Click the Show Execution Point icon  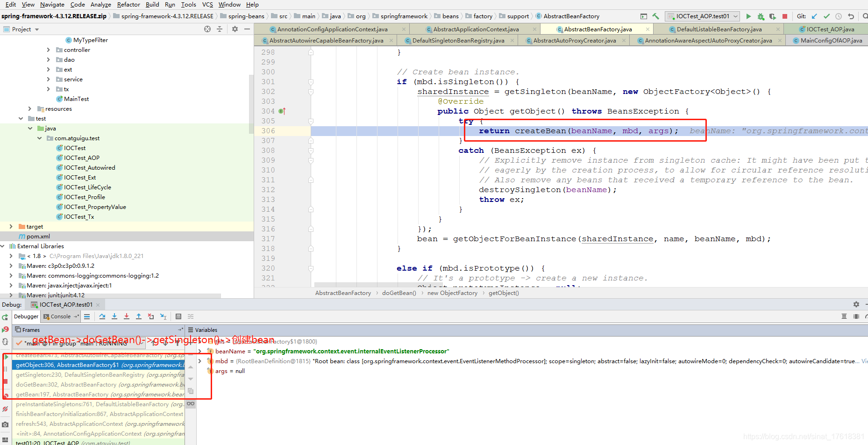87,316
